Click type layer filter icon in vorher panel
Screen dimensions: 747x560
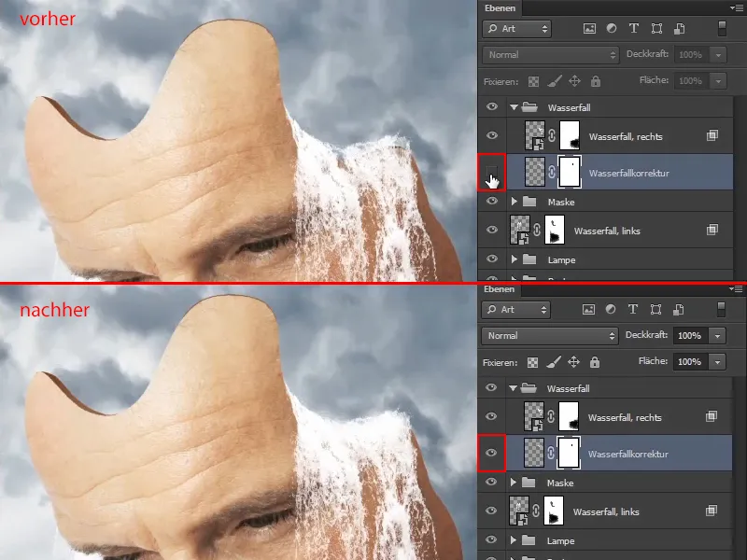click(x=634, y=29)
